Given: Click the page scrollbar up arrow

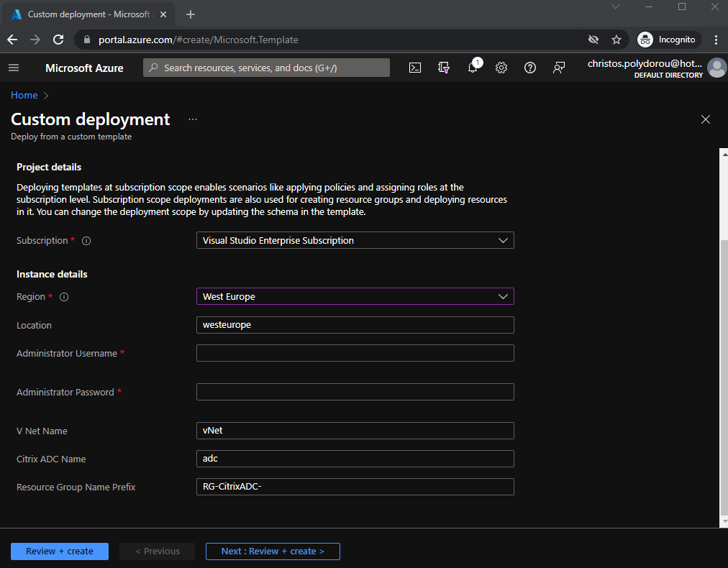Looking at the screenshot, I should tap(724, 154).
